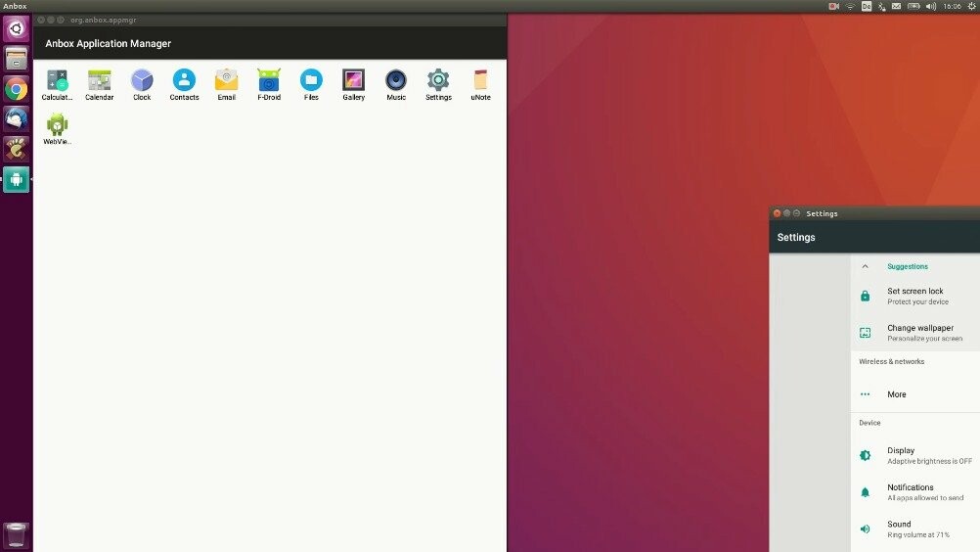
Task: Open Settings from the Anbox Application Manager
Action: 438,81
